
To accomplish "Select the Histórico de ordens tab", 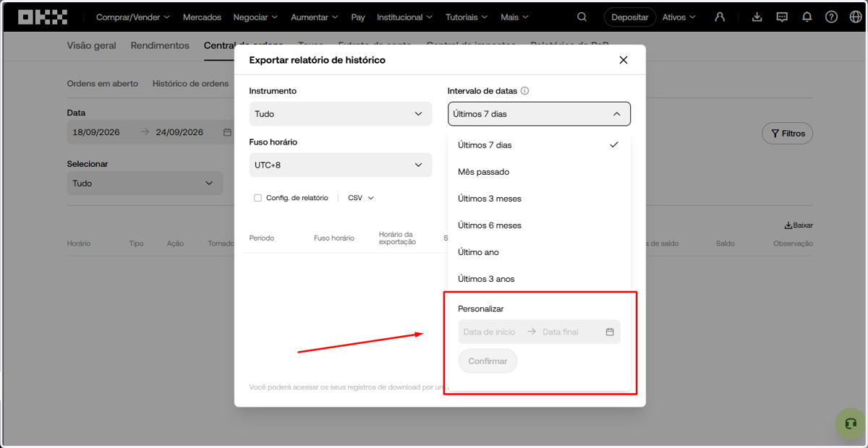I will pos(190,84).
